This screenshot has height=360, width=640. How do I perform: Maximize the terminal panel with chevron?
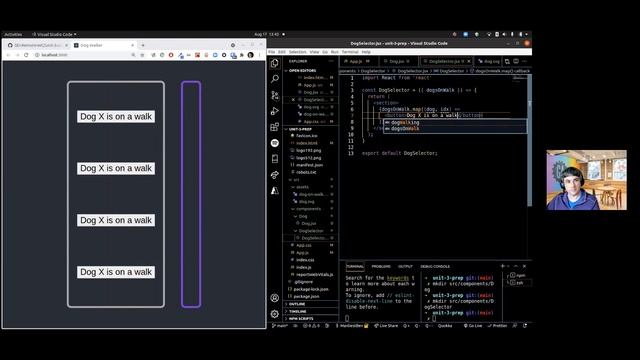516,266
